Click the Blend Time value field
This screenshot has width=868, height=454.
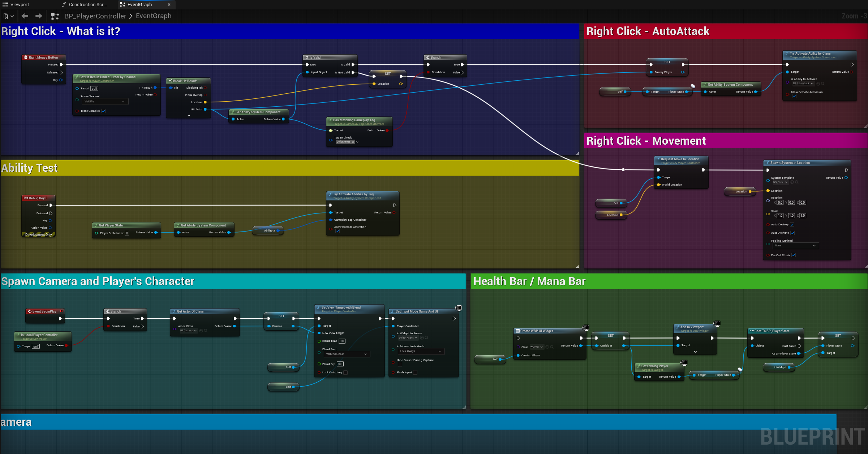click(x=342, y=341)
